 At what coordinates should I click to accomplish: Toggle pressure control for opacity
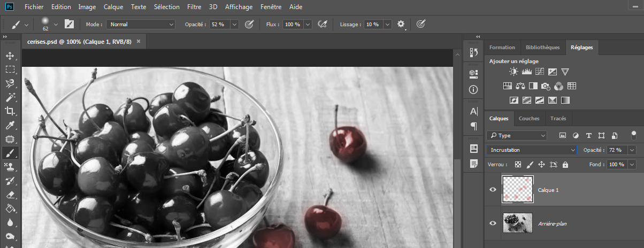(x=249, y=24)
